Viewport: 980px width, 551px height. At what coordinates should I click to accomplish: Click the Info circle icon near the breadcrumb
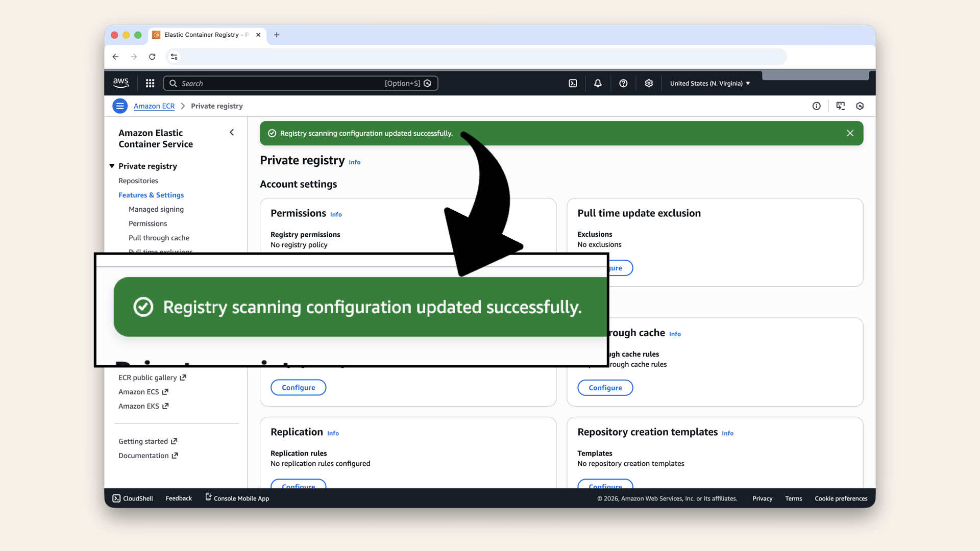pos(816,106)
